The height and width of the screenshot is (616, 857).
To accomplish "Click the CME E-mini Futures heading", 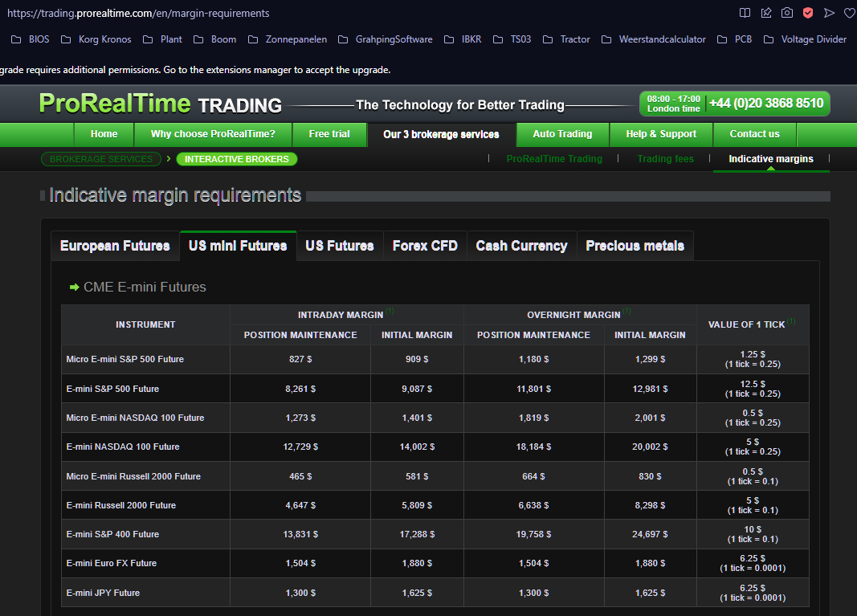I will click(x=145, y=287).
